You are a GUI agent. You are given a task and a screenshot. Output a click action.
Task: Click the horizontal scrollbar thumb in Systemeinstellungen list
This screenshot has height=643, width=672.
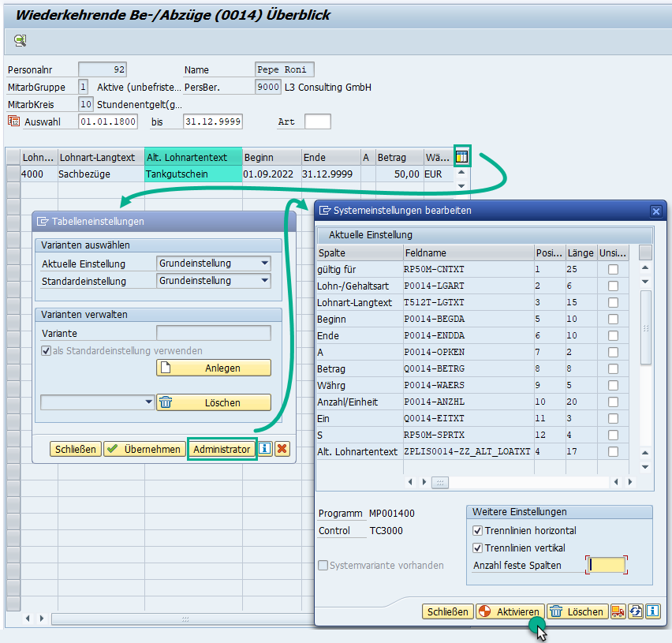[x=440, y=482]
